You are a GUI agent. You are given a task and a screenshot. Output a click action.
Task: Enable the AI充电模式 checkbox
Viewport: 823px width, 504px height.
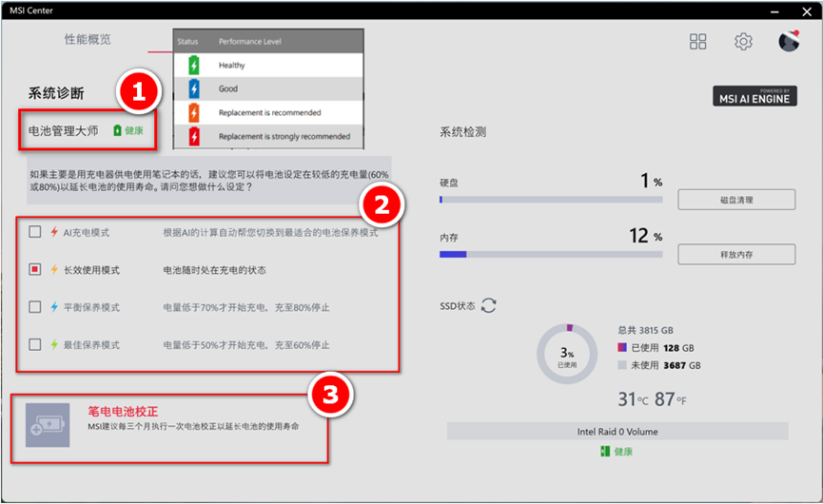[x=35, y=232]
